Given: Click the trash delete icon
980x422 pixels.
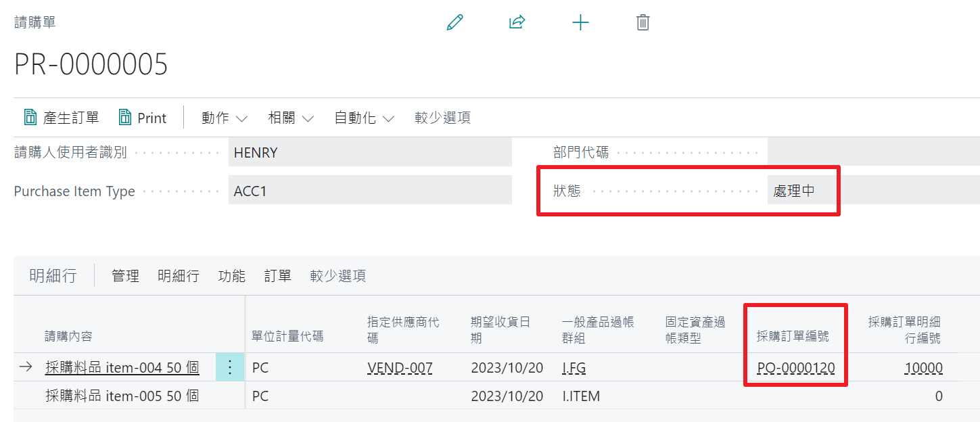Looking at the screenshot, I should 643,22.
